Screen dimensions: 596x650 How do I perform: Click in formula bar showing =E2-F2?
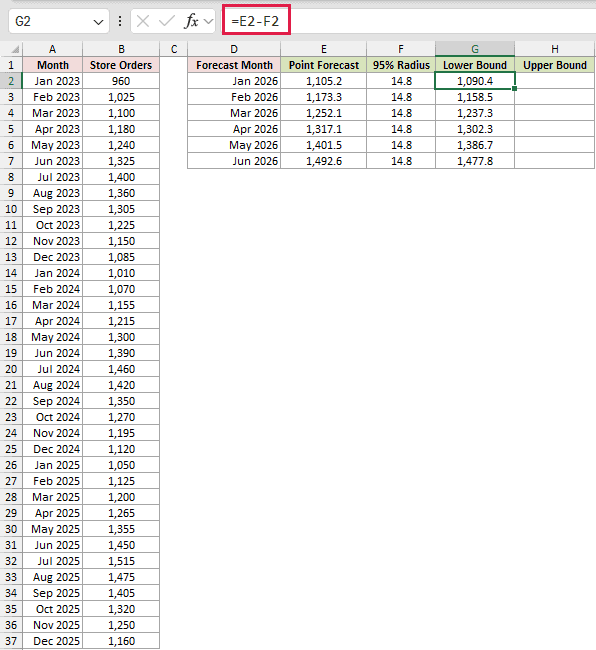pyautogui.click(x=409, y=21)
